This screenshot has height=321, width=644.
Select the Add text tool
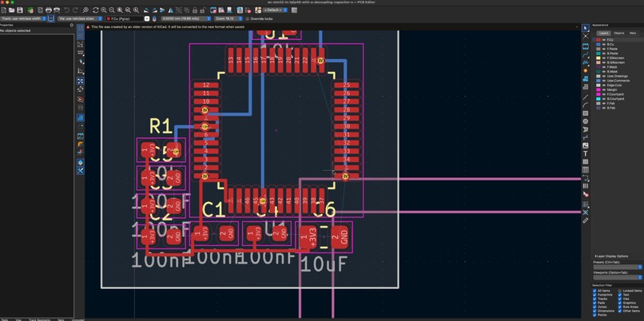(586, 153)
